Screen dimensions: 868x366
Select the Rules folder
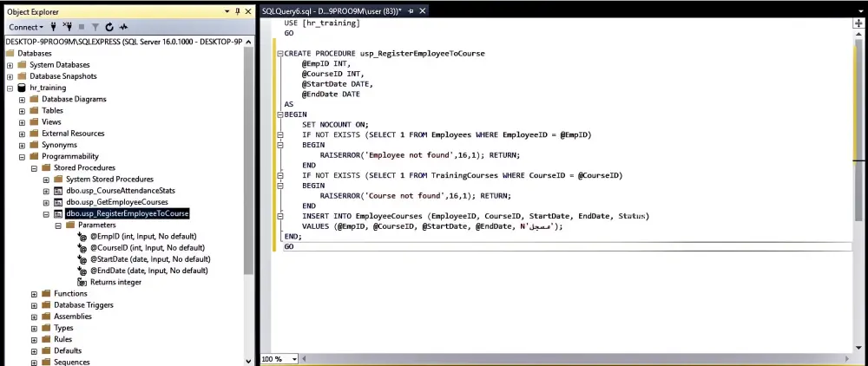[x=62, y=339]
